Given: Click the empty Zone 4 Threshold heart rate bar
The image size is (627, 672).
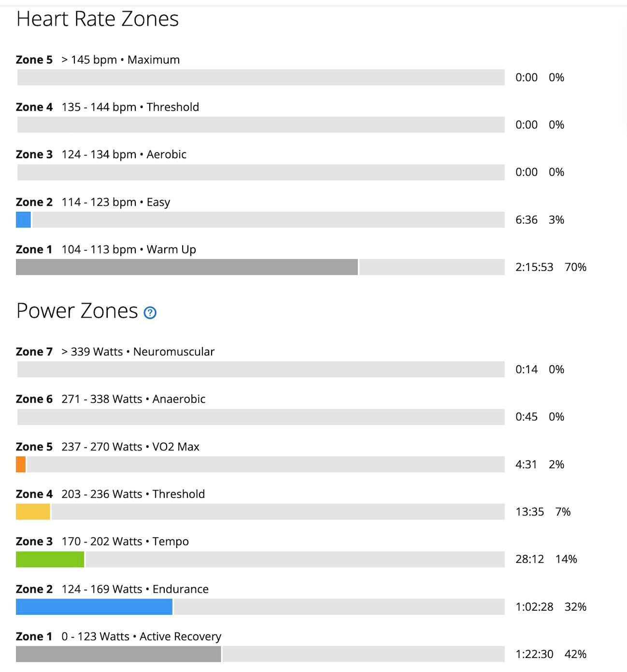Looking at the screenshot, I should coord(261,125).
